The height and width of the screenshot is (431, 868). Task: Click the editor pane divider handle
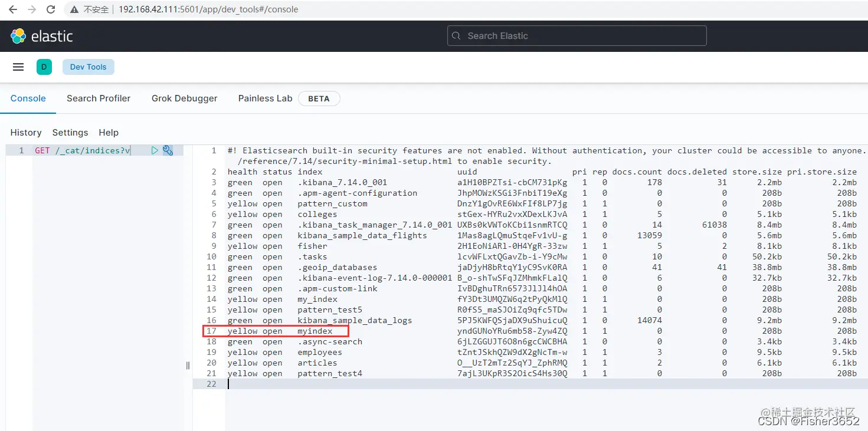(188, 366)
